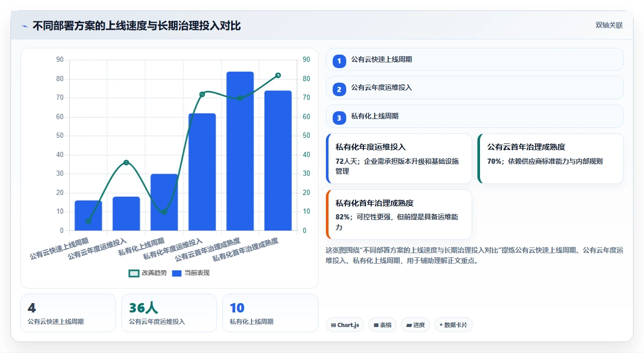
Task: Click the trend line point at 82
Action: tap(278, 75)
